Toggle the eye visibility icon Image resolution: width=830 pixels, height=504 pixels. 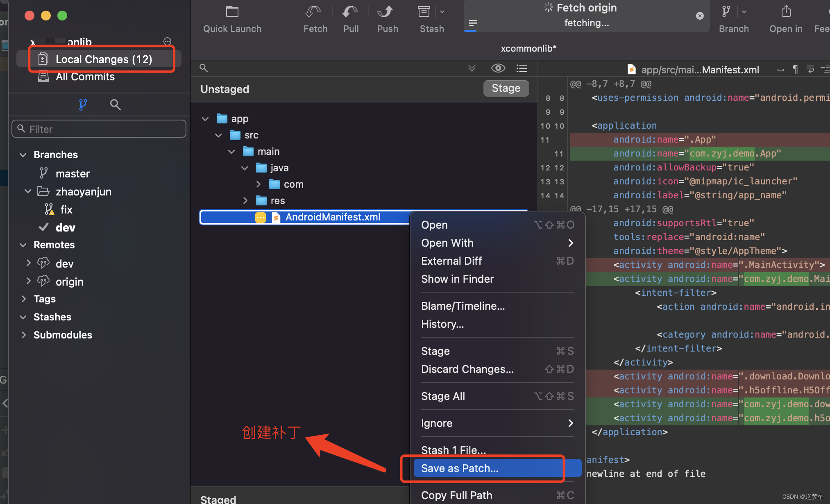(498, 68)
